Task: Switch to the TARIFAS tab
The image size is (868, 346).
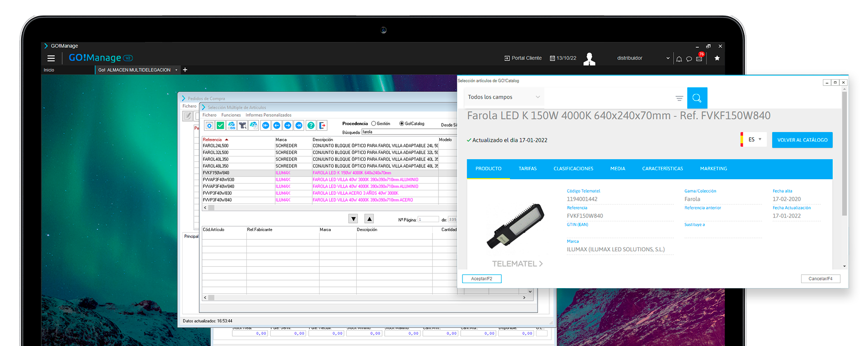Action: 528,169
